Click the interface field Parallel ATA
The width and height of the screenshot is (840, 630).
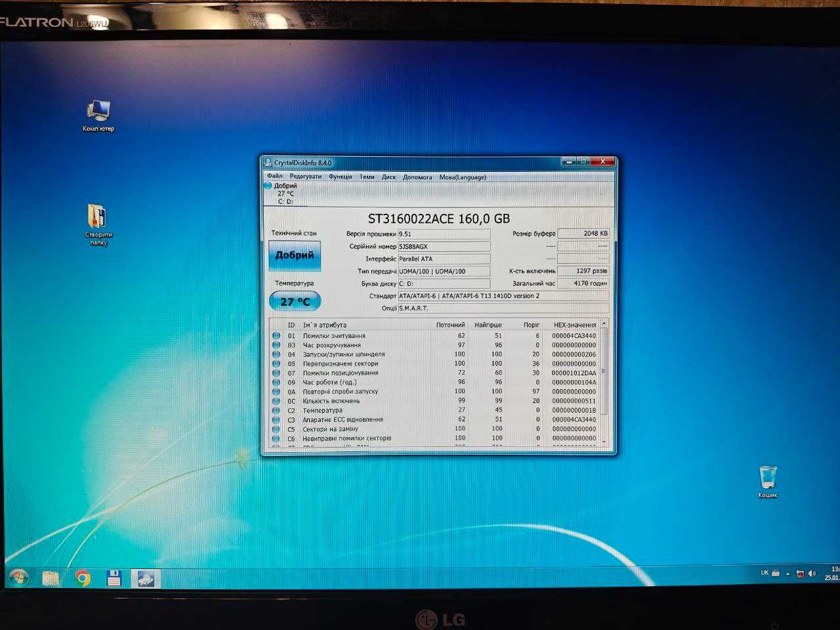(444, 259)
